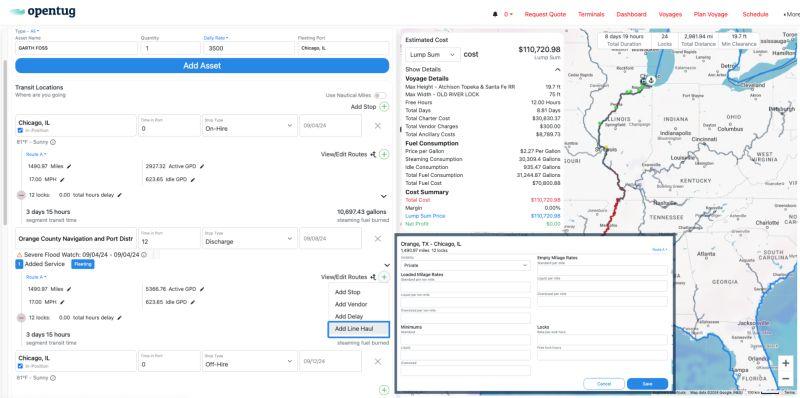The image size is (800, 398).
Task: Click the Add Asset button
Action: (x=202, y=65)
